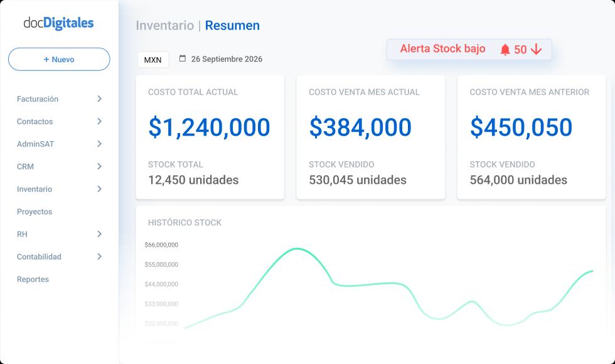615x364 pixels.
Task: Open the Alerta Stock bajo banner
Action: pyautogui.click(x=469, y=50)
